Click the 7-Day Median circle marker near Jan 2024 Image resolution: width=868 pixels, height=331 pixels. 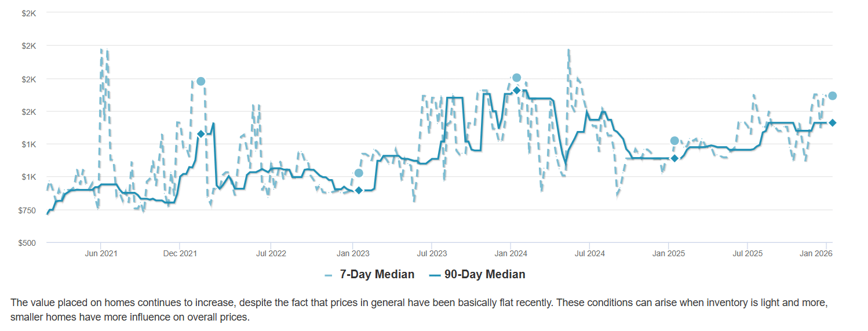click(516, 78)
